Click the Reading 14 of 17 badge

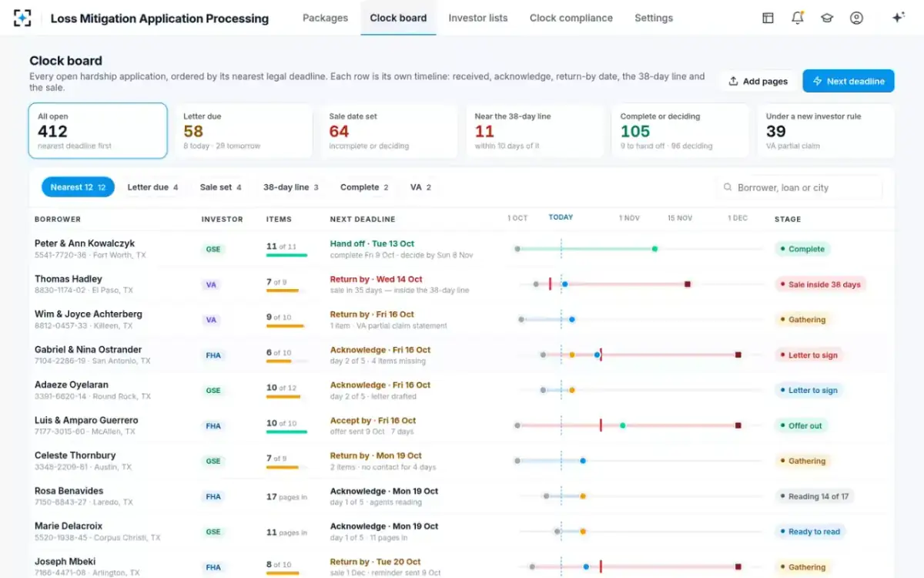[814, 496]
